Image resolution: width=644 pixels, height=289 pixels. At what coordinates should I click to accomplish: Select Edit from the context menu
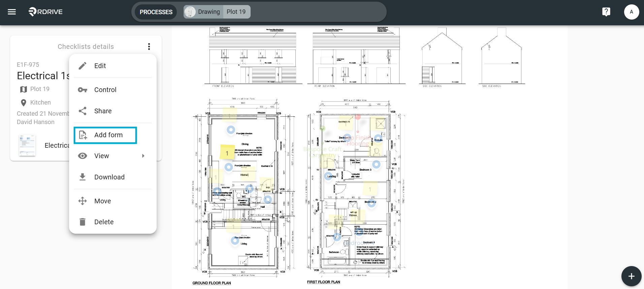(113, 66)
